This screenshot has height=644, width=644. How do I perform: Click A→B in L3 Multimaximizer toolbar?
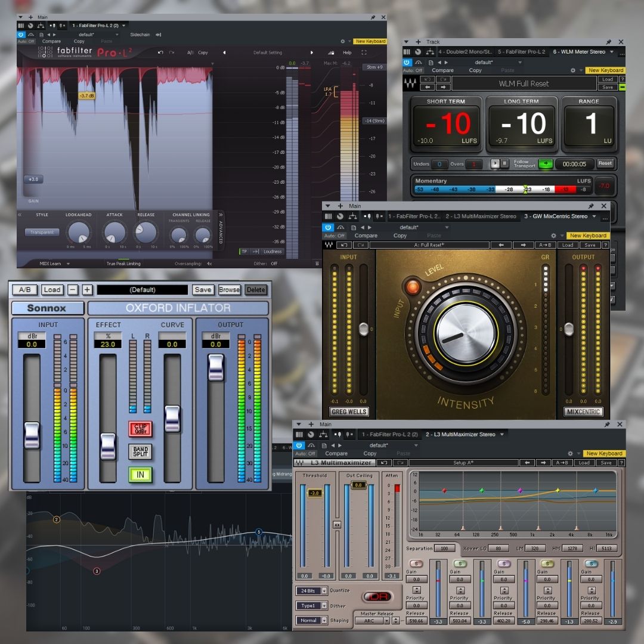562,463
